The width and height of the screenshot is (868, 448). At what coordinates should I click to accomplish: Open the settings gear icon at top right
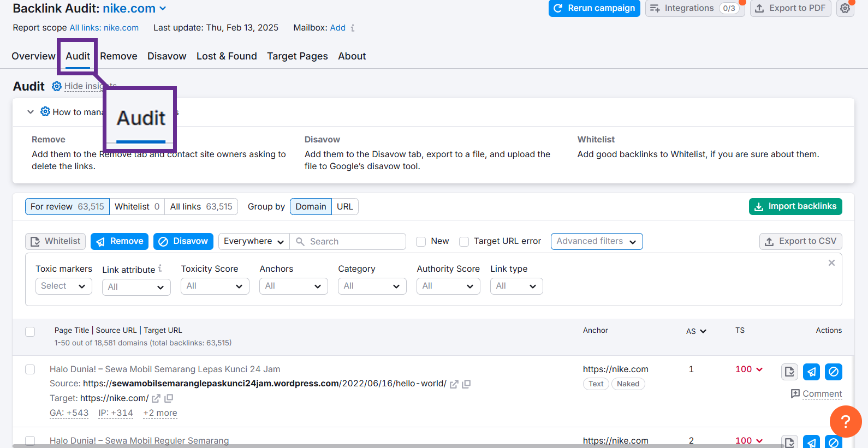[x=845, y=8]
